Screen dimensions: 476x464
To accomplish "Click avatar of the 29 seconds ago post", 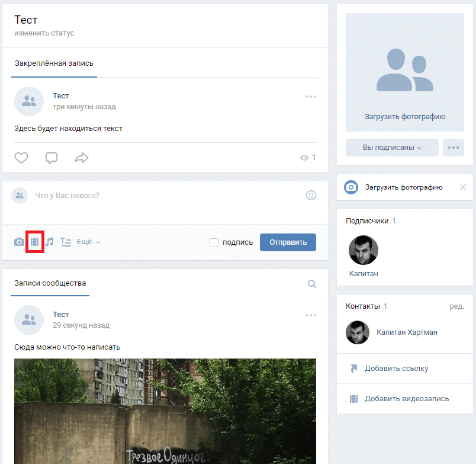I will pyautogui.click(x=29, y=320).
